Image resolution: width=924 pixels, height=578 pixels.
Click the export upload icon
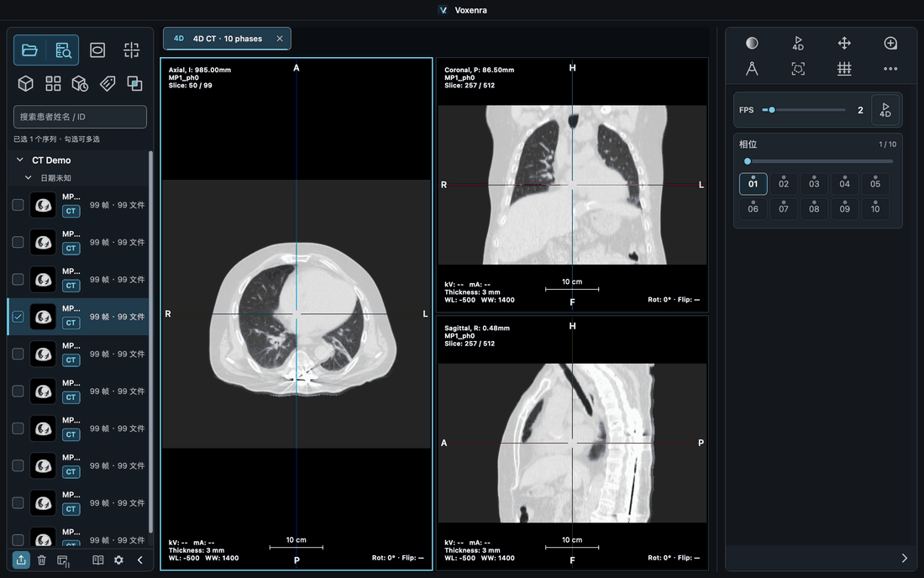(21, 560)
